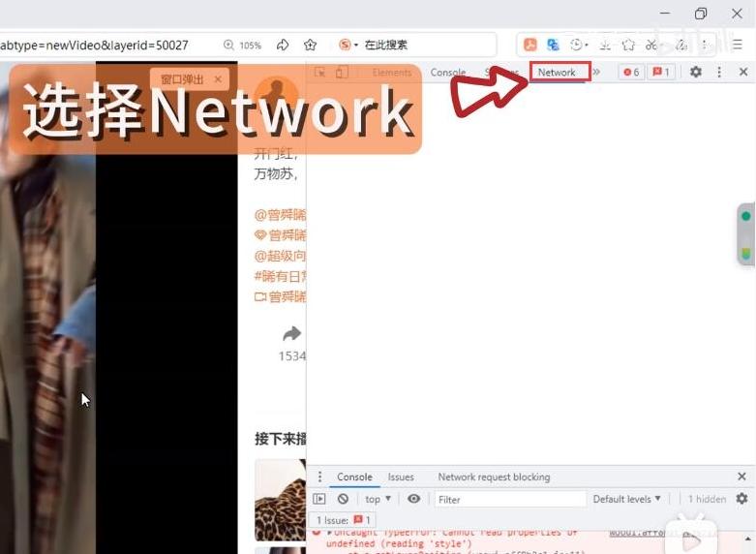Expand the Uncaught TypeError message arrow

[x=330, y=533]
